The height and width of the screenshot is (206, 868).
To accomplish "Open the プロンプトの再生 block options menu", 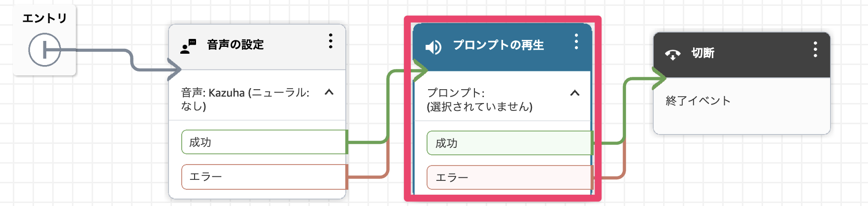I will pos(576,42).
